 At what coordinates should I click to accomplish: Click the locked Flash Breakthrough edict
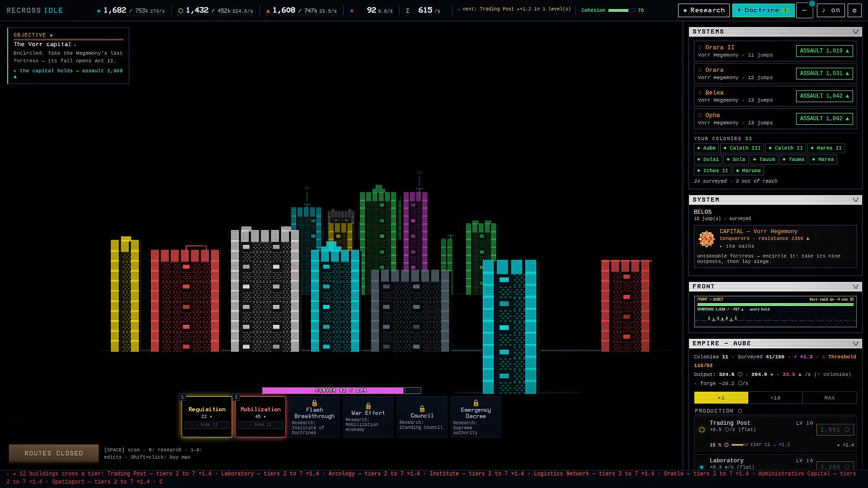pos(314,417)
